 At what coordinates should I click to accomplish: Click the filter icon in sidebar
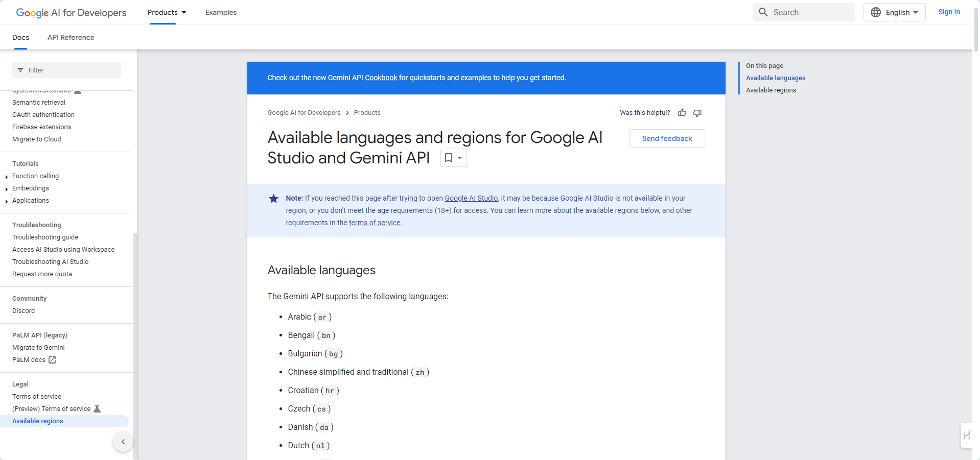pyautogui.click(x=20, y=70)
